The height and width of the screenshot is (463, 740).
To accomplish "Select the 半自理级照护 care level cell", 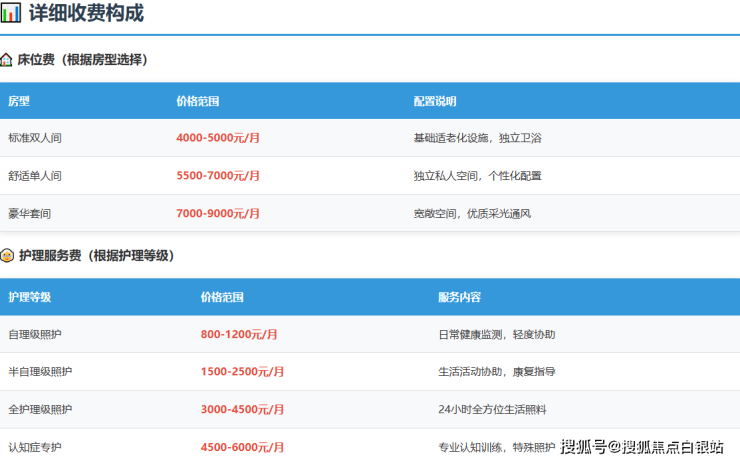I will pyautogui.click(x=40, y=371).
